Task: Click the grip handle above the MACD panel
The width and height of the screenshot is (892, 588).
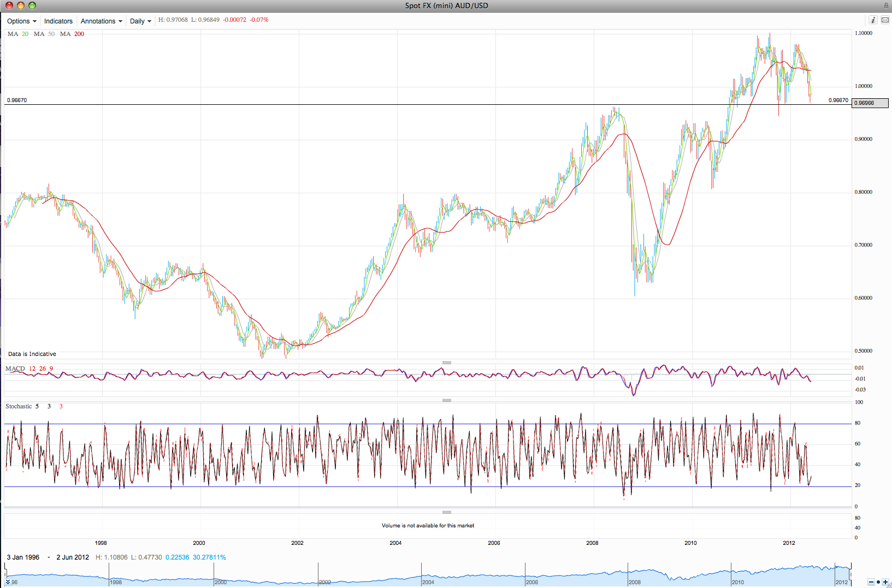Action: point(446,362)
